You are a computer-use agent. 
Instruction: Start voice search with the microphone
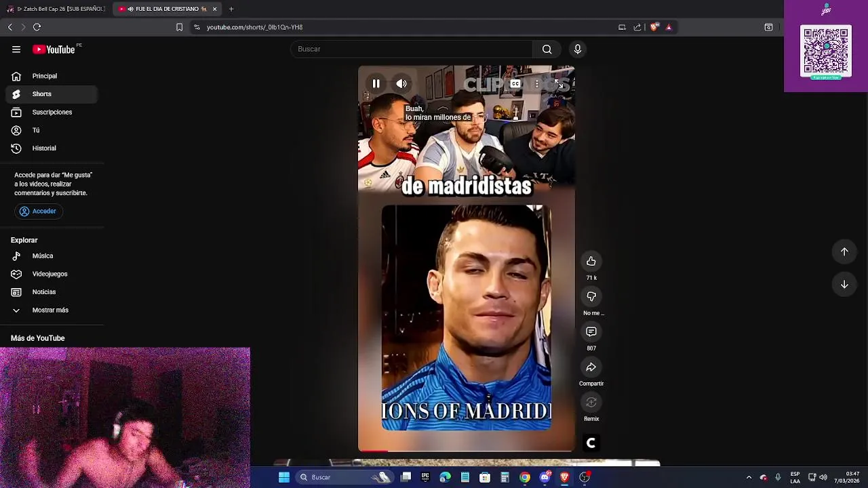[x=578, y=49]
